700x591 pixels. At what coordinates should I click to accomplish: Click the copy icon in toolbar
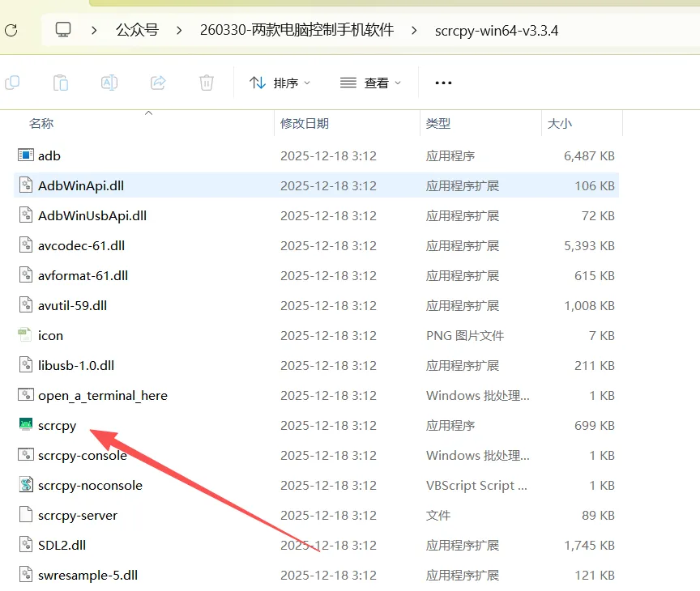tap(12, 83)
